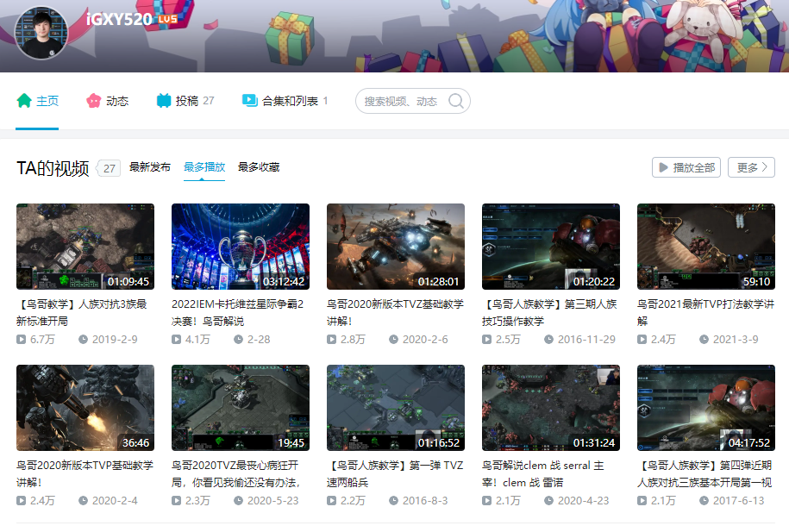Open title 2022IEM卡托维兹星际争霸2决赛

tap(237, 312)
